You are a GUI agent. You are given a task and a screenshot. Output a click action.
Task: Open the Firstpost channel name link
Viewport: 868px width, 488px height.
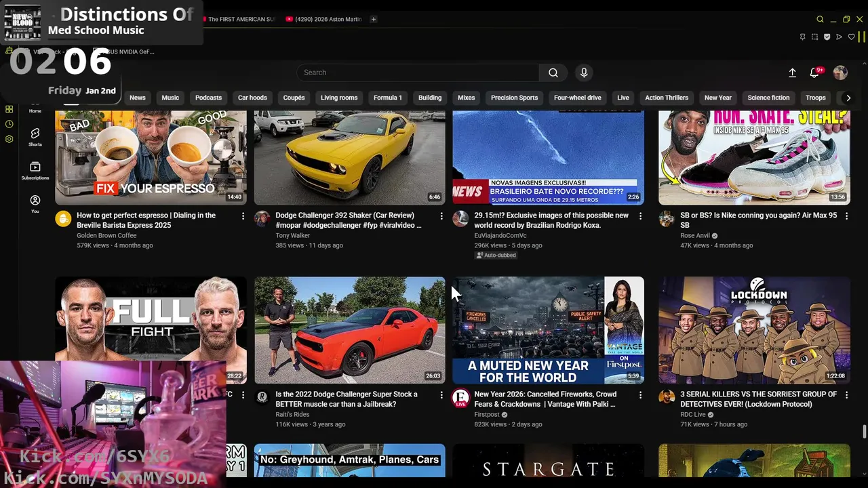487,414
